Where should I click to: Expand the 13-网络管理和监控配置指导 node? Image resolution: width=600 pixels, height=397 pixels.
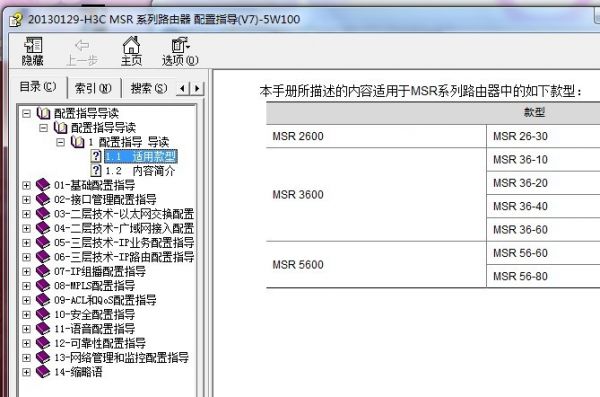(26, 358)
